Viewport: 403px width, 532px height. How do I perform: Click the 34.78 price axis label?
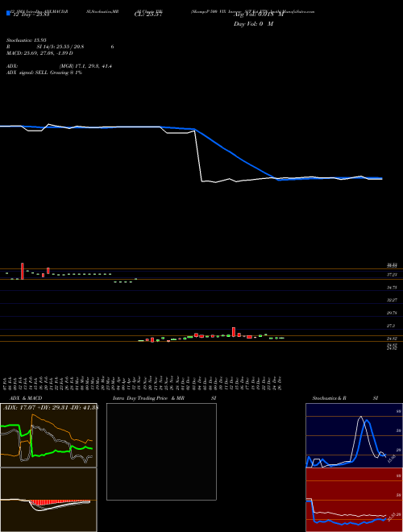click(x=393, y=288)
